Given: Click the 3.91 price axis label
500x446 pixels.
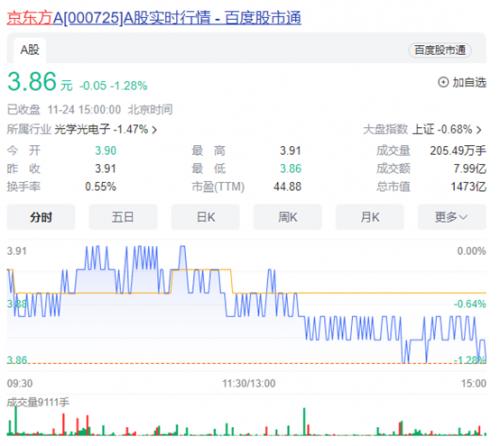Looking at the screenshot, I should (x=17, y=251).
